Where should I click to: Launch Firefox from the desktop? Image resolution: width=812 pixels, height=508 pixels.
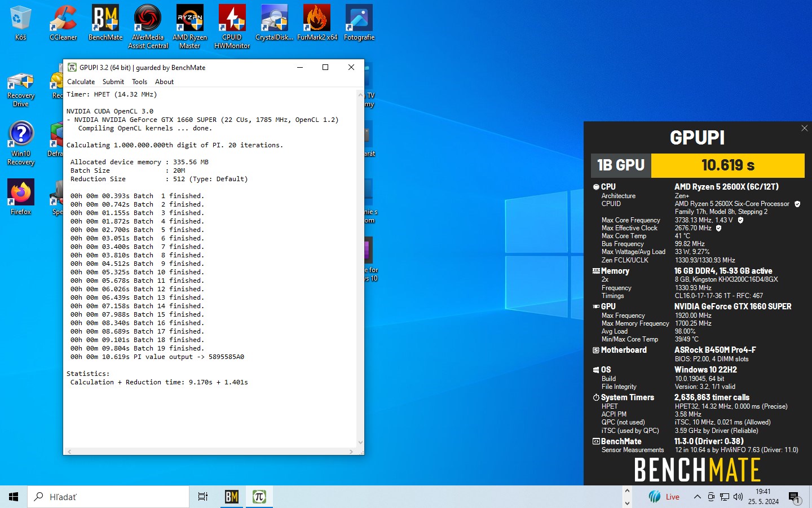pyautogui.click(x=21, y=196)
